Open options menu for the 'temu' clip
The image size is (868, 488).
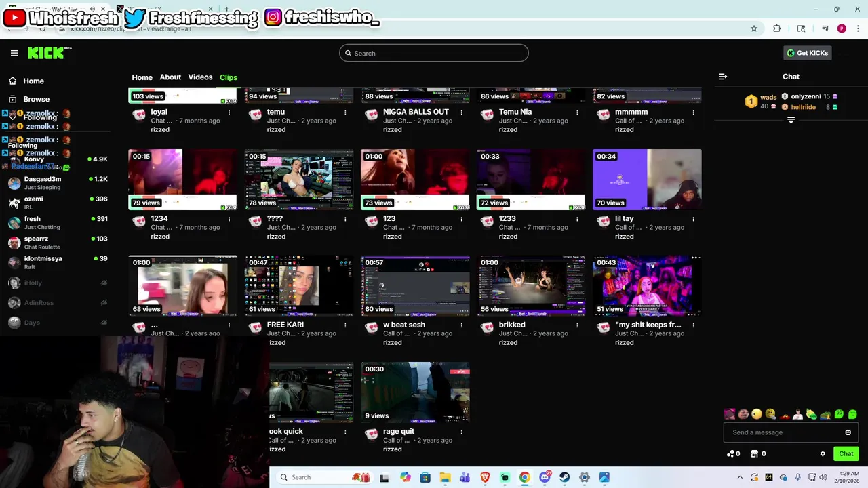(345, 113)
